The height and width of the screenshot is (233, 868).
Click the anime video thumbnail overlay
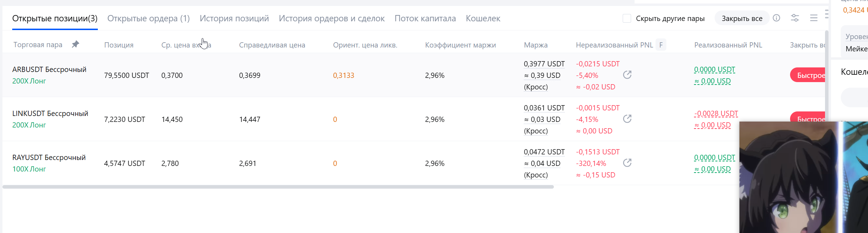tap(804, 177)
